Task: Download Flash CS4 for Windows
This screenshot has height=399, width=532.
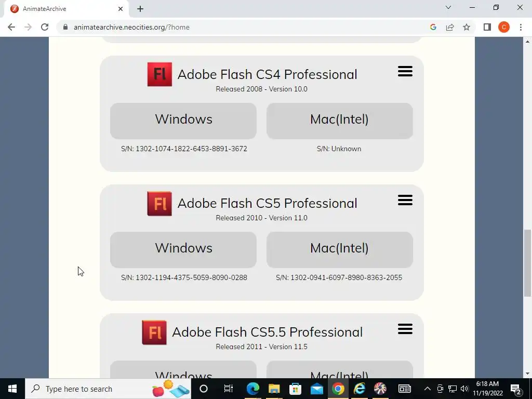Action: click(183, 121)
